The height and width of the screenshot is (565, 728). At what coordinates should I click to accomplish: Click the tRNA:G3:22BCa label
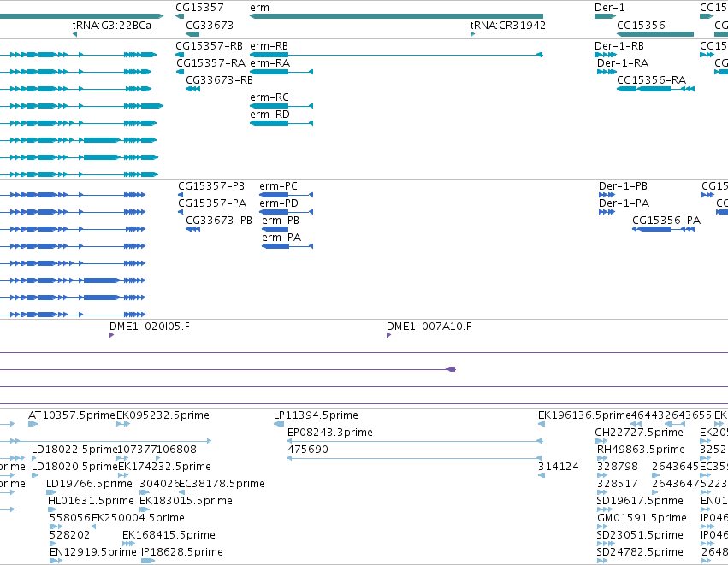tap(112, 25)
